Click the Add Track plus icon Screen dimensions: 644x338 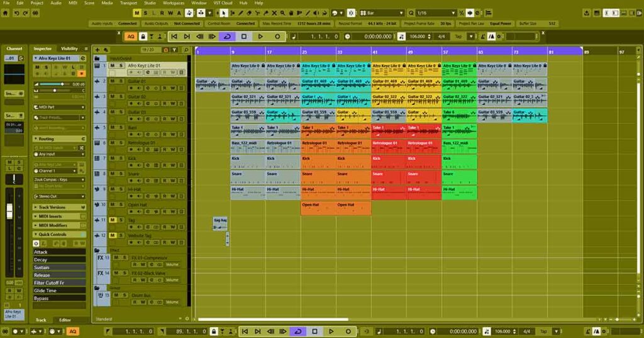click(x=97, y=49)
